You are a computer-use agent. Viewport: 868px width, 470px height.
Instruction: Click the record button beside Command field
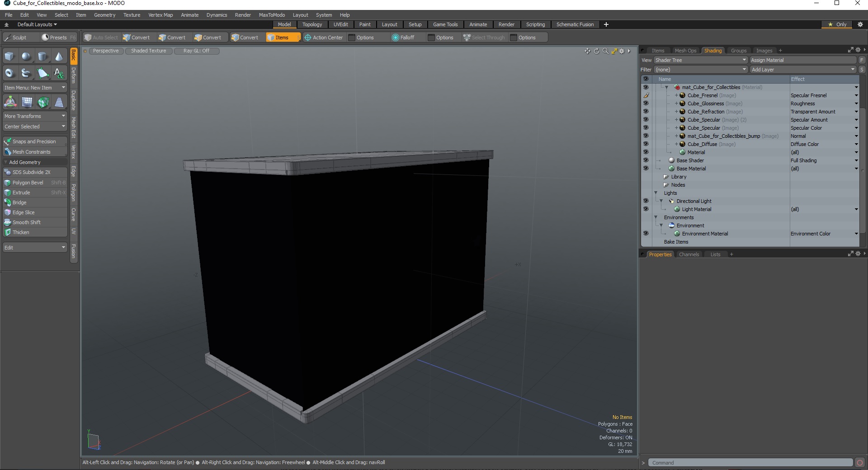(x=860, y=463)
